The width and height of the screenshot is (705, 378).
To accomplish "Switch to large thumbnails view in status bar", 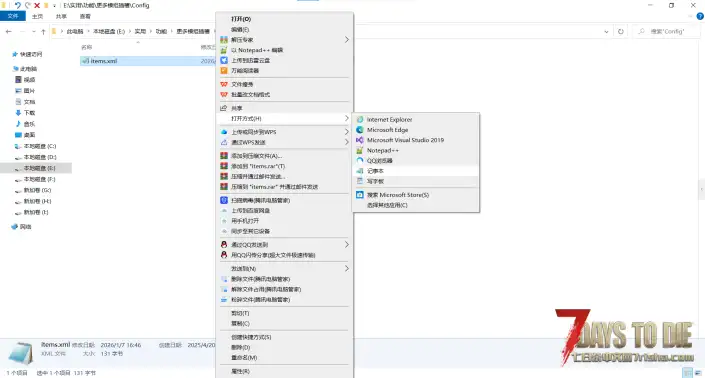I will 698,373.
